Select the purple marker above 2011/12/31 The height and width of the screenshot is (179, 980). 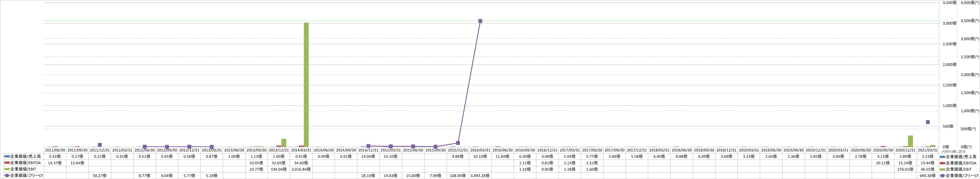pyautogui.click(x=100, y=145)
